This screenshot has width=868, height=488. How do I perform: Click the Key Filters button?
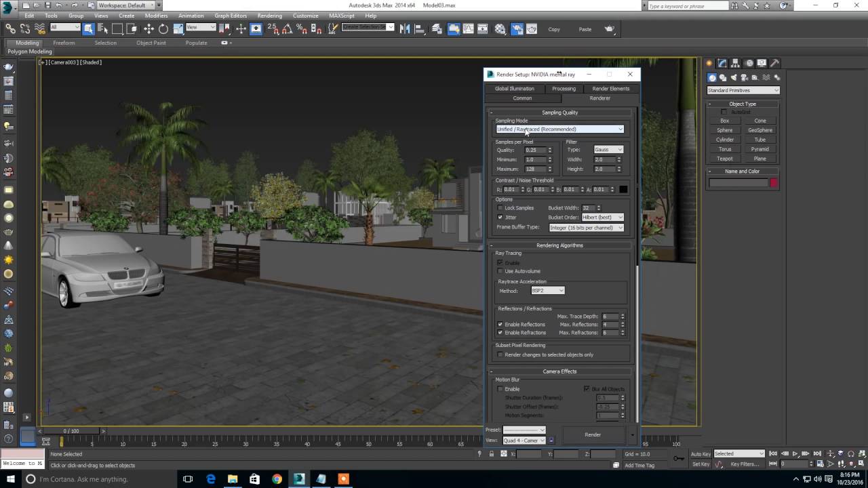click(x=744, y=464)
